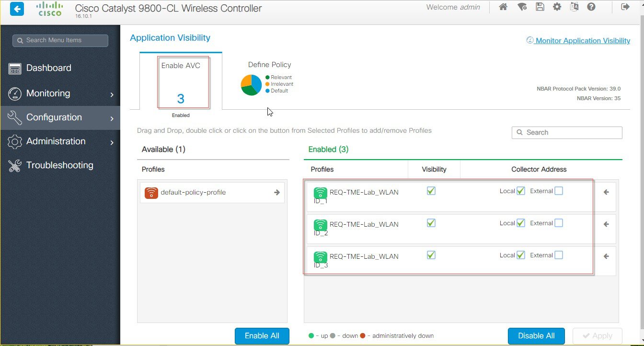Uncheck Local collector for WLAN ID_3
This screenshot has width=644, height=346.
point(521,255)
